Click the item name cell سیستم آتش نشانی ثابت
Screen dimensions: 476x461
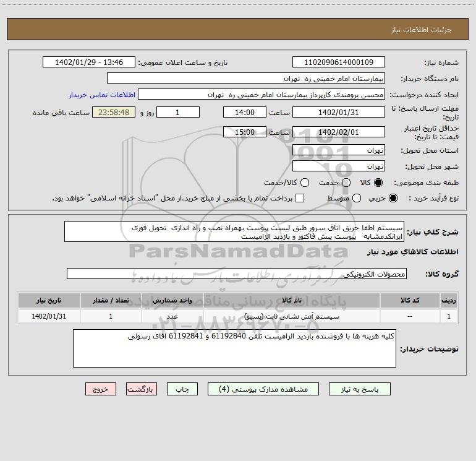[x=291, y=316]
